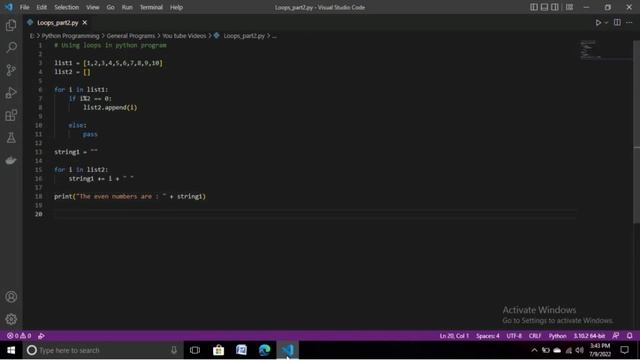Toggle primary side bar layout icon

(x=534, y=7)
